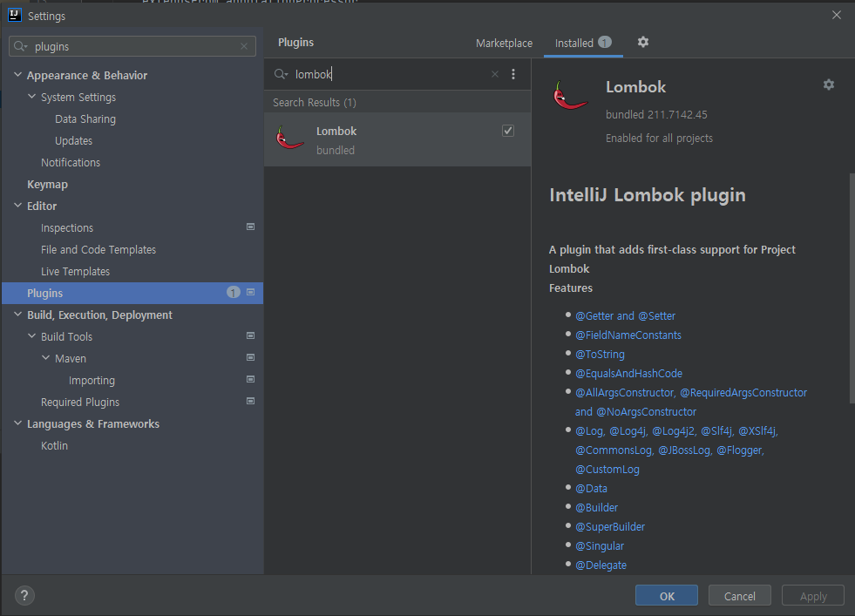855x616 pixels.
Task: Collapse the Build Tools node
Action: click(31, 336)
